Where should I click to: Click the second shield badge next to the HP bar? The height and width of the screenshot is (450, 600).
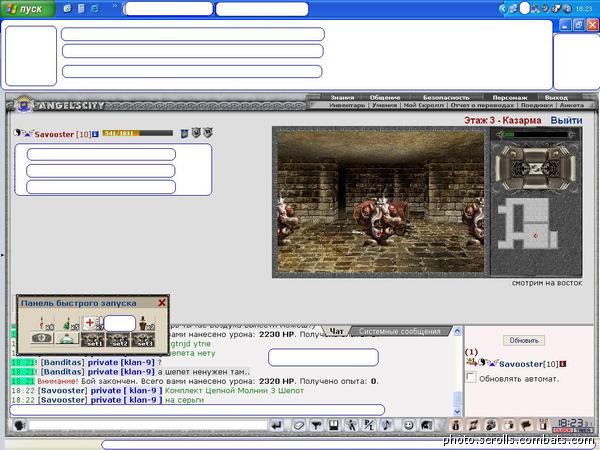coord(196,132)
